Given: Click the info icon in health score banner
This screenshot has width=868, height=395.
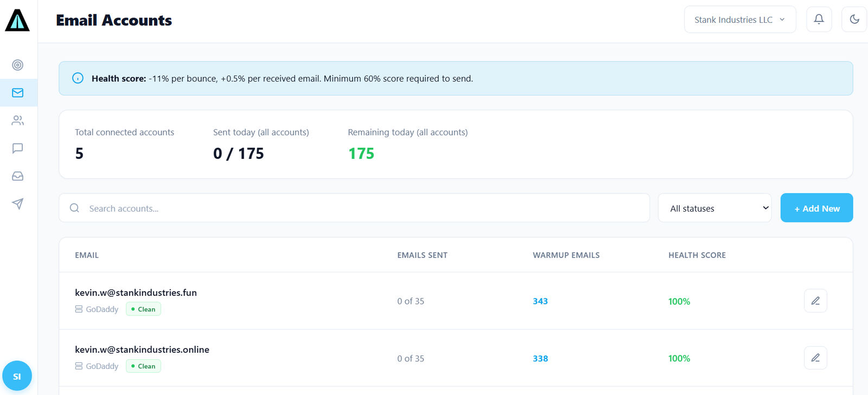Looking at the screenshot, I should tap(78, 78).
